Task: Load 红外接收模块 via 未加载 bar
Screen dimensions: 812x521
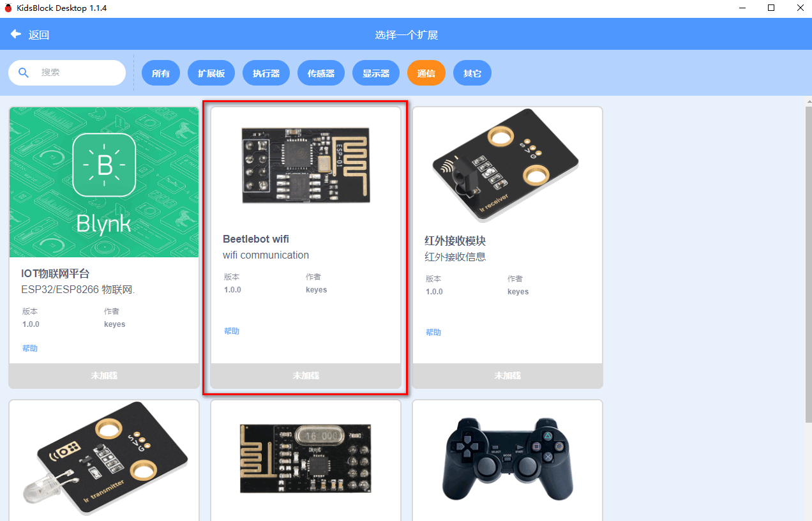Action: coord(507,375)
